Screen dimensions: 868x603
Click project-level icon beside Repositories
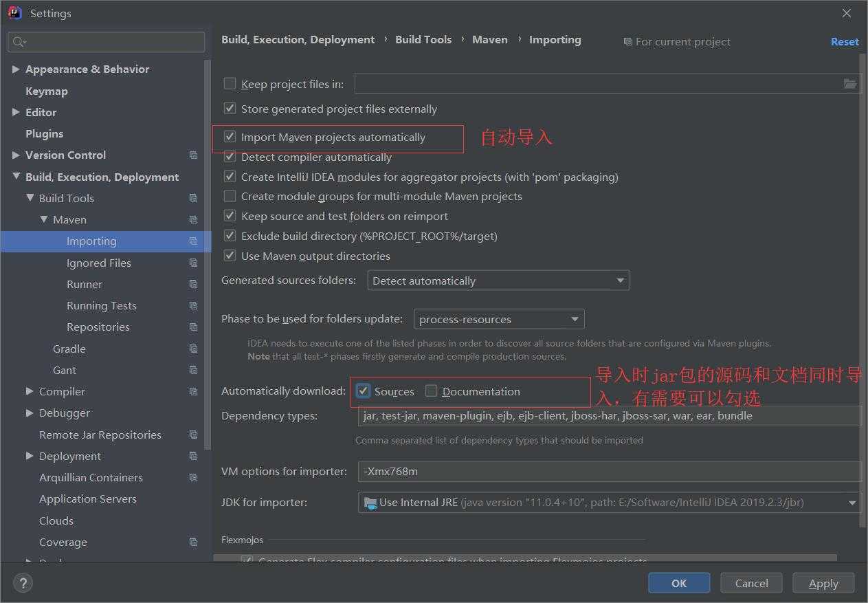[x=193, y=327]
